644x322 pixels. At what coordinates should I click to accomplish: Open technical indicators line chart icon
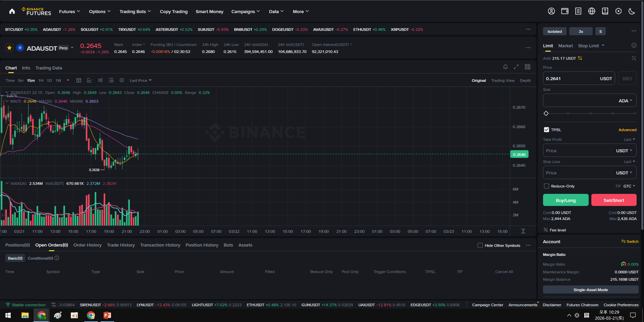pos(89,80)
